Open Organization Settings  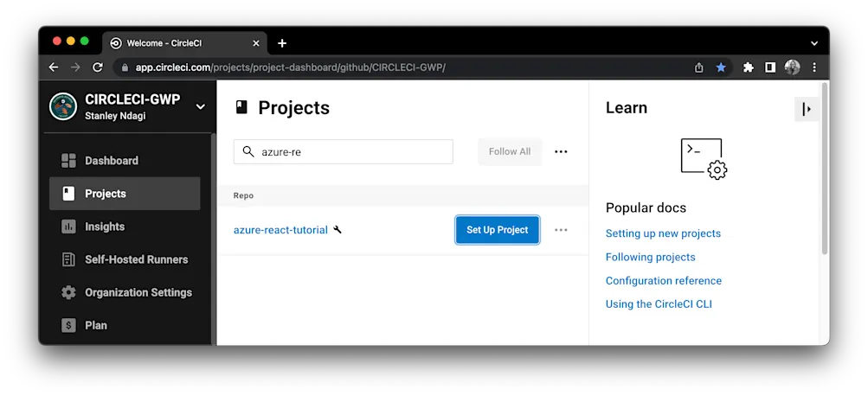pos(125,292)
